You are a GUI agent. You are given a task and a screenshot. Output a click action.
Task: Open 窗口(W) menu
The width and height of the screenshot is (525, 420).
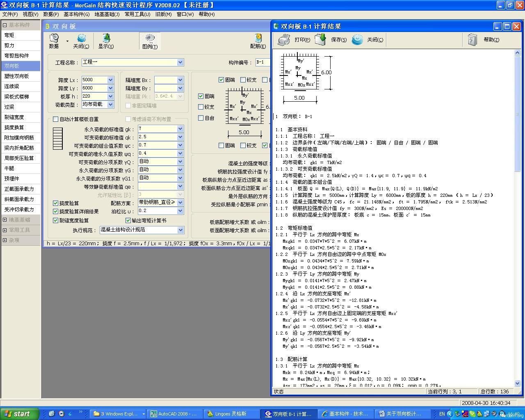pos(185,14)
